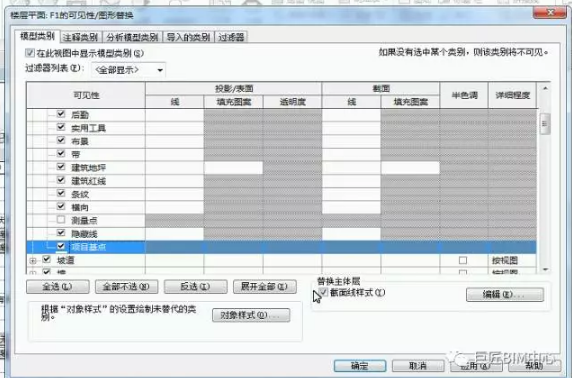Click the 编辑 button for host layers
The height and width of the screenshot is (378, 572).
tap(505, 294)
